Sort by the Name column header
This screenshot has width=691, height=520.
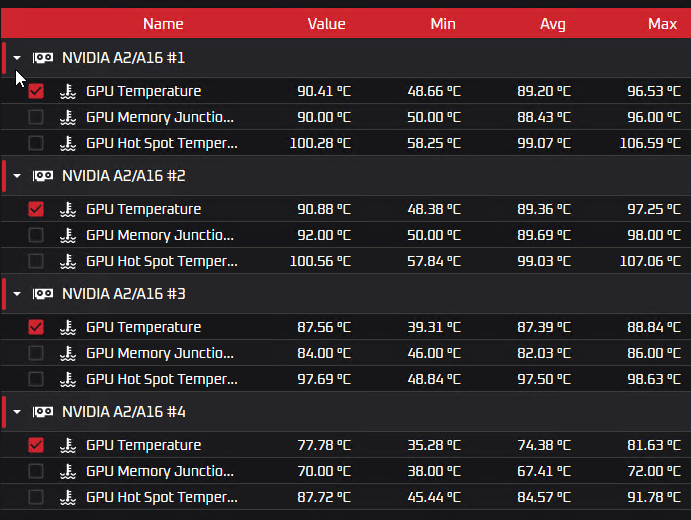pos(163,24)
